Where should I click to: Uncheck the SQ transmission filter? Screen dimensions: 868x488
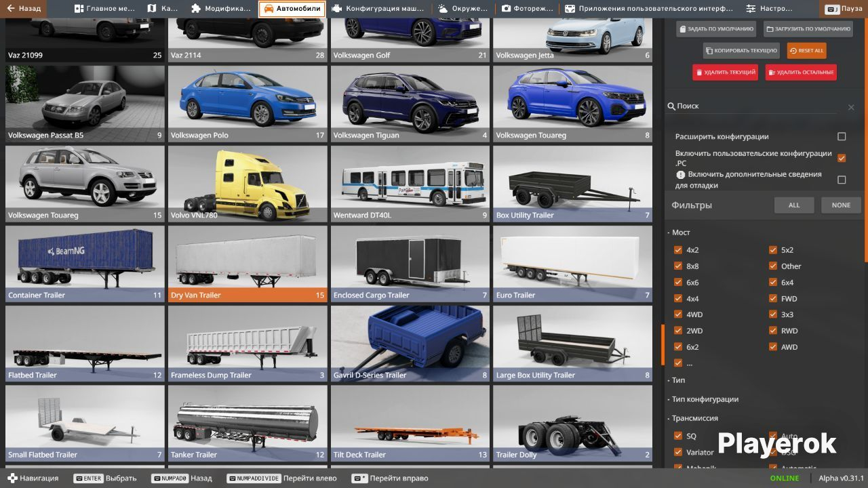[678, 436]
